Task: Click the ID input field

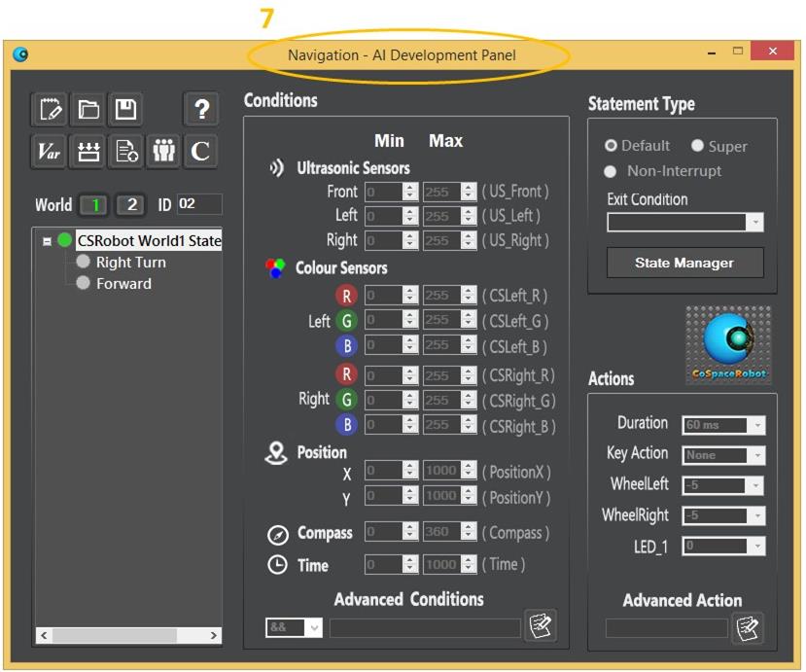Action: (x=198, y=204)
